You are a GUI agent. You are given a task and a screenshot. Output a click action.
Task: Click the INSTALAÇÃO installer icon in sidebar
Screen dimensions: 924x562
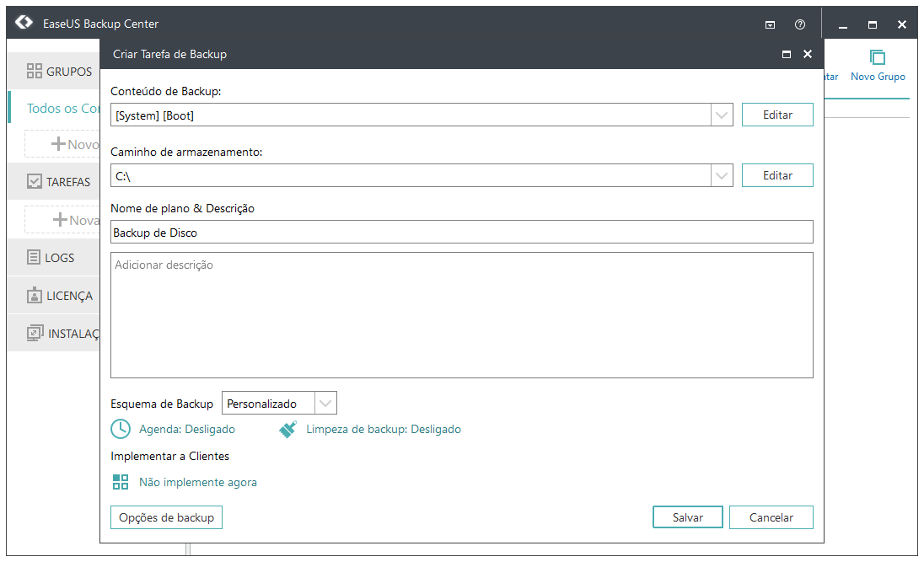point(35,333)
